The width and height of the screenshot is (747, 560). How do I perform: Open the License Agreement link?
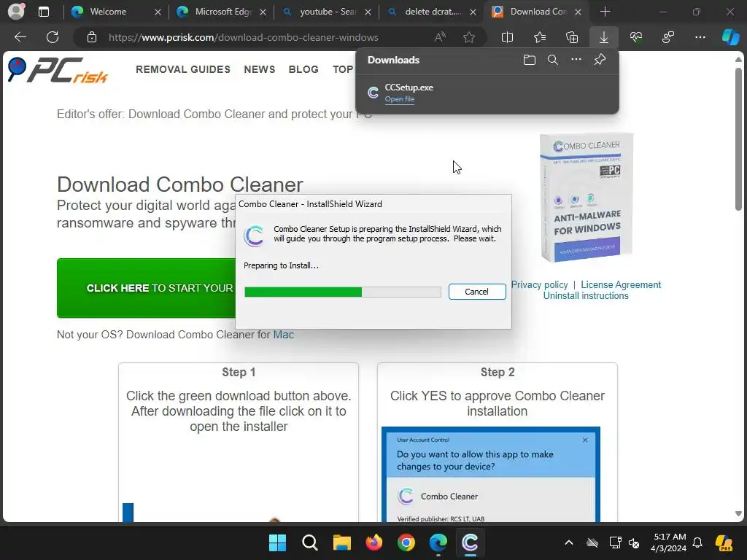[x=621, y=285]
